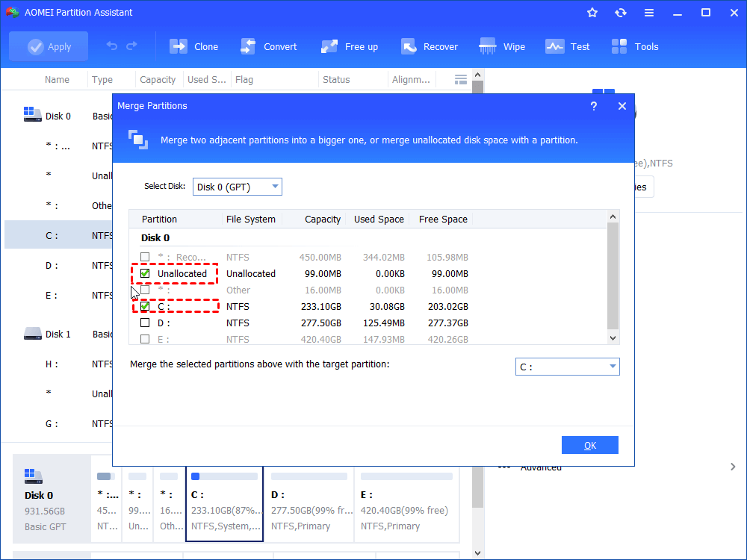Click the 233.10GB capacity of C:

(x=320, y=306)
